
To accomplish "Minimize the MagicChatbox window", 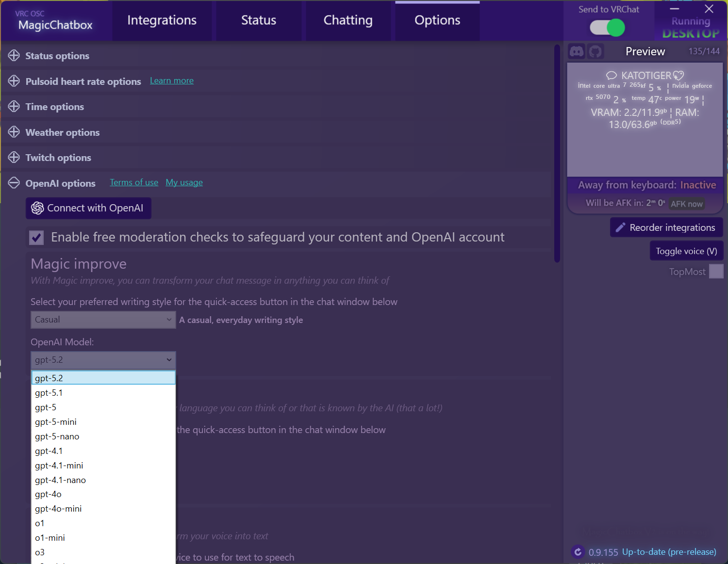I will [x=675, y=9].
